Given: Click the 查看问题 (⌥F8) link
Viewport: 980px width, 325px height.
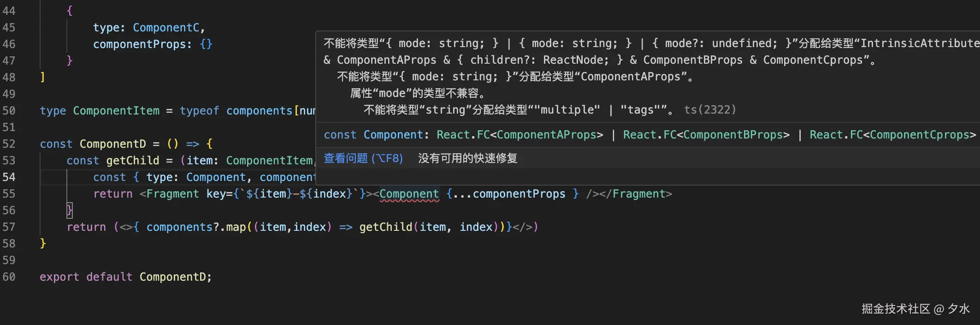Looking at the screenshot, I should click(x=363, y=158).
